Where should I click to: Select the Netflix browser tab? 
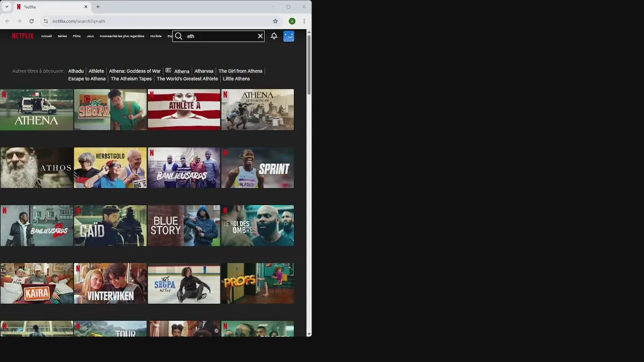click(x=51, y=7)
